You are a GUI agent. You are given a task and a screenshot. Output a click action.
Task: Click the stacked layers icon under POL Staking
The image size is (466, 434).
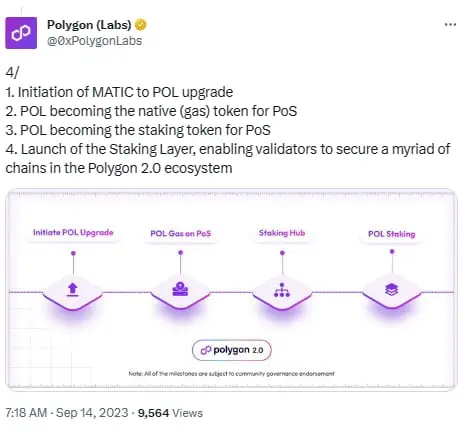[392, 289]
